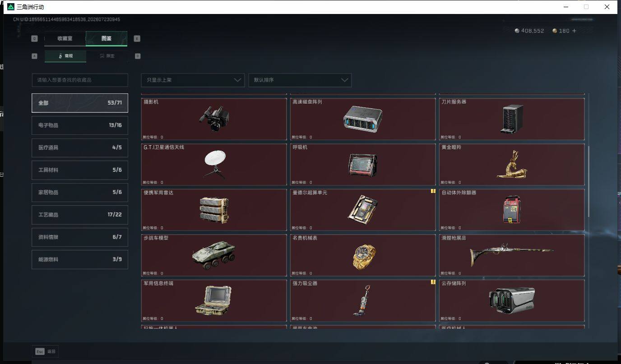Minimize the 三角洲行动 window

[566, 7]
